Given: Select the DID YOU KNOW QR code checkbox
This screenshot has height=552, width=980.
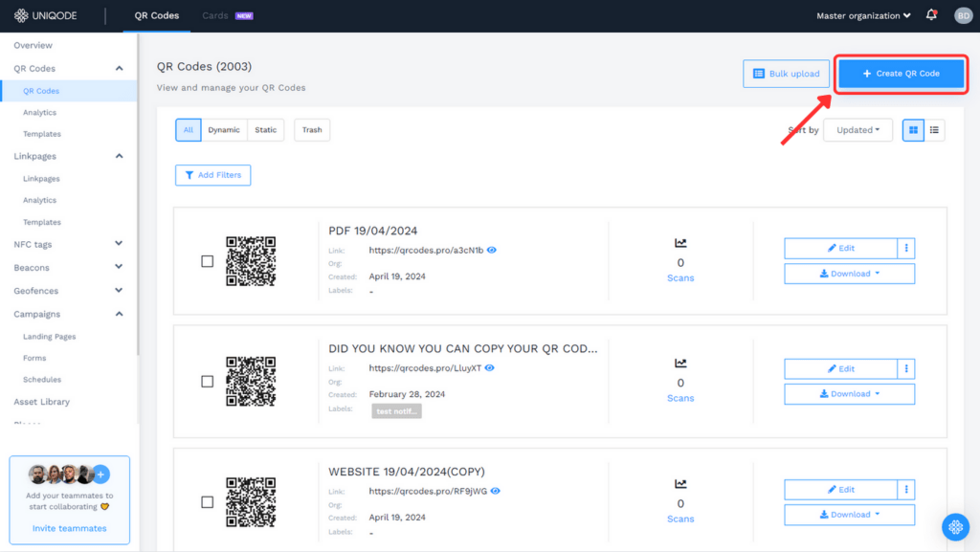Looking at the screenshot, I should pyautogui.click(x=207, y=381).
